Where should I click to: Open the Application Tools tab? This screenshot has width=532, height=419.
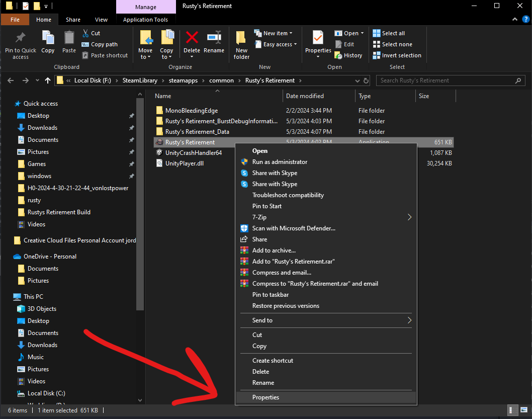coord(145,20)
